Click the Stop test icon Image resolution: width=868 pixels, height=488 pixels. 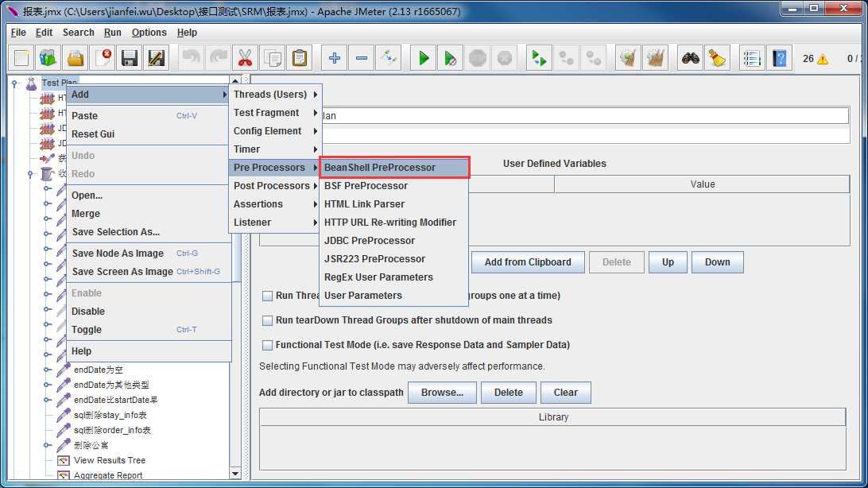478,58
